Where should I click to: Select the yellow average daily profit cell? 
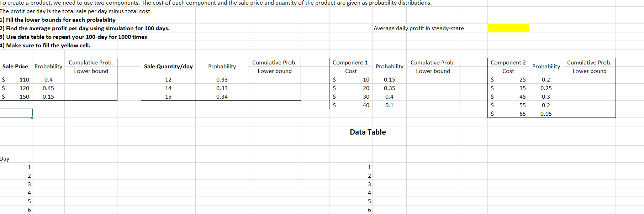click(508, 28)
